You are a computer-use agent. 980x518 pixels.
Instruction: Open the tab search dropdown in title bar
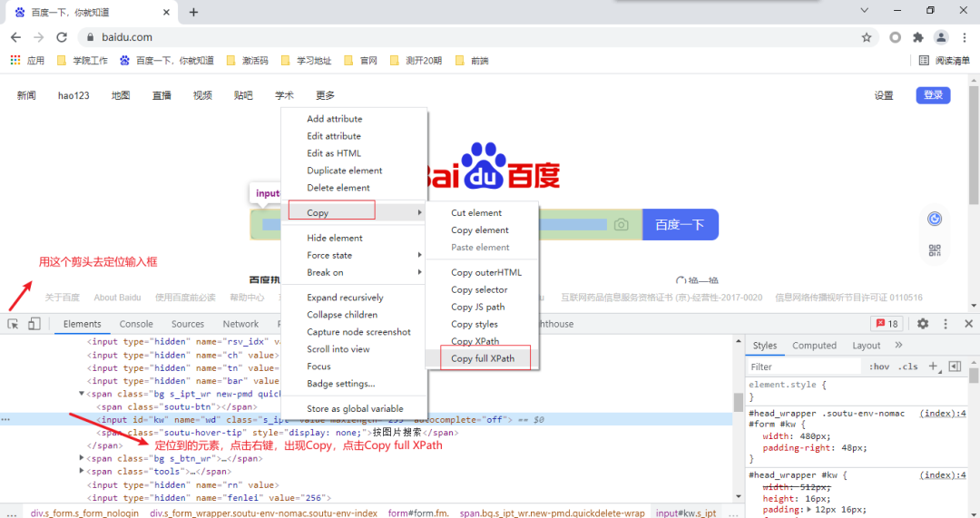[x=865, y=11]
